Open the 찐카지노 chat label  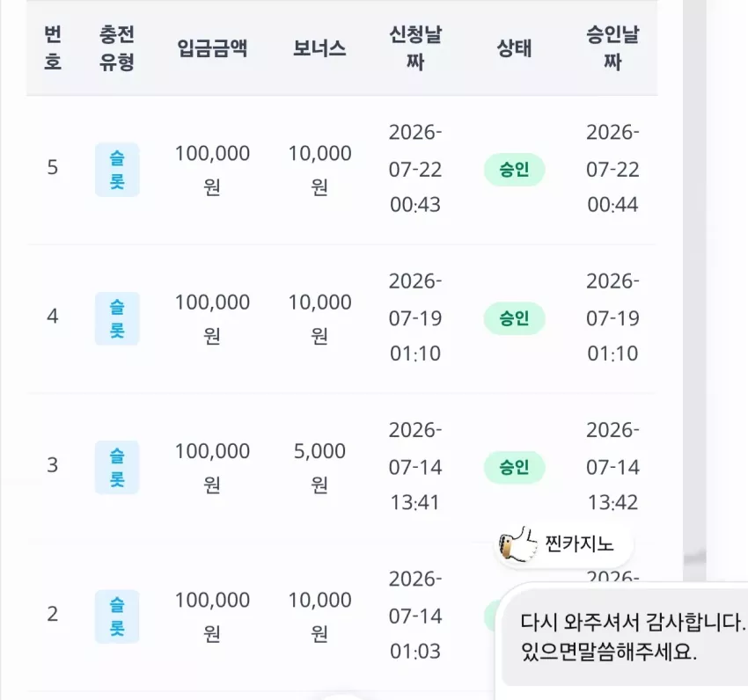[580, 544]
